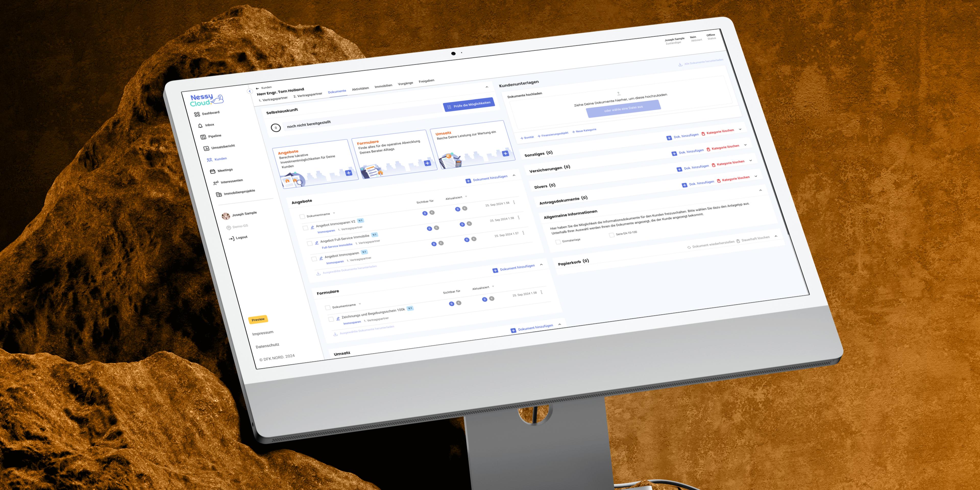The width and height of the screenshot is (980, 490).
Task: Click plus icon on Angebote card
Action: point(348,173)
